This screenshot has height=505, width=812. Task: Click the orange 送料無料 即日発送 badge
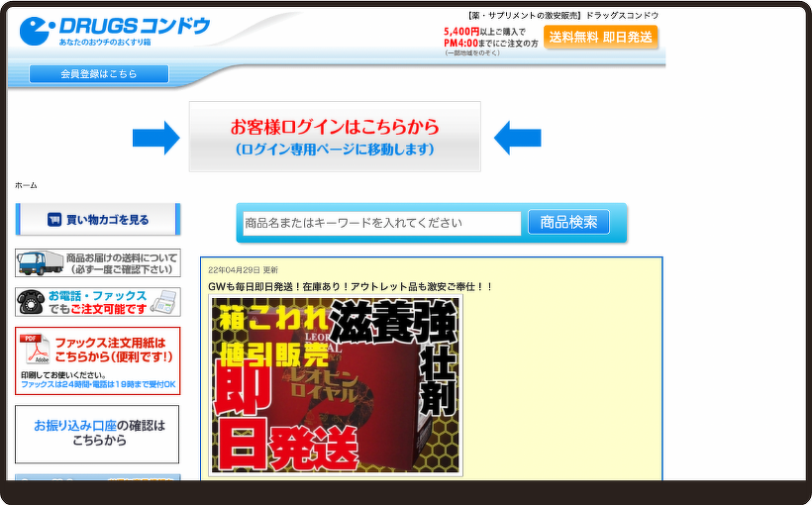[600, 38]
